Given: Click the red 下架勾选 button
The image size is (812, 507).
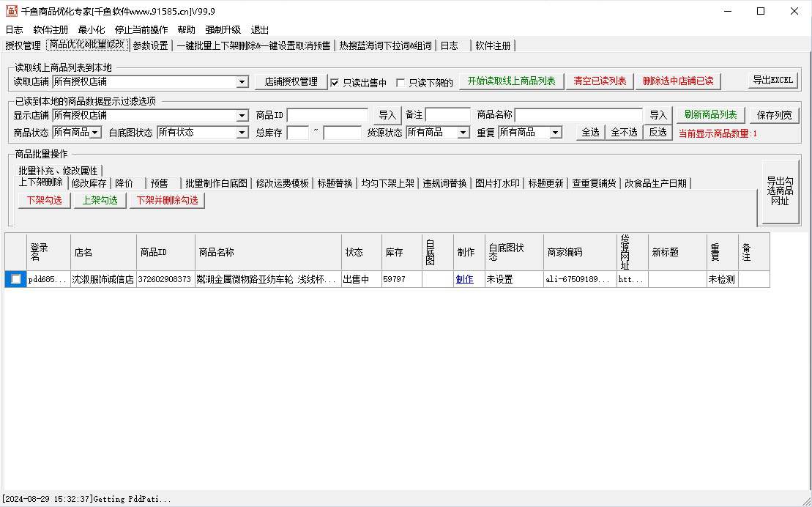Looking at the screenshot, I should click(44, 200).
